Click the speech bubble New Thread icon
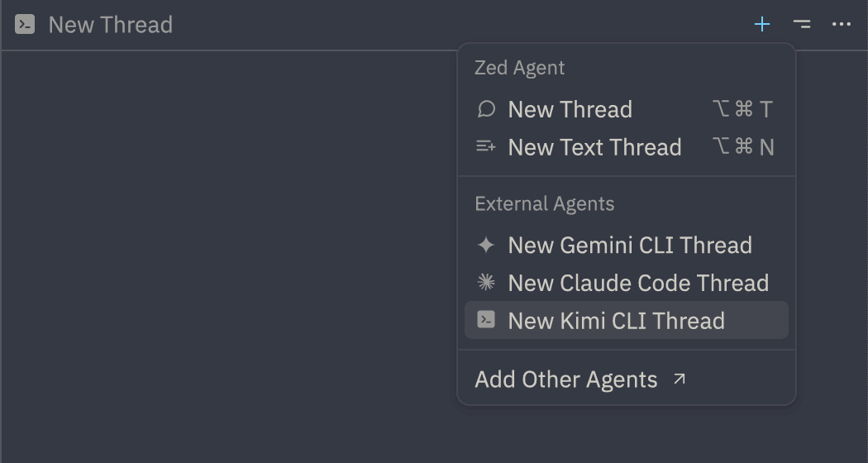This screenshot has width=868, height=463. coord(486,109)
